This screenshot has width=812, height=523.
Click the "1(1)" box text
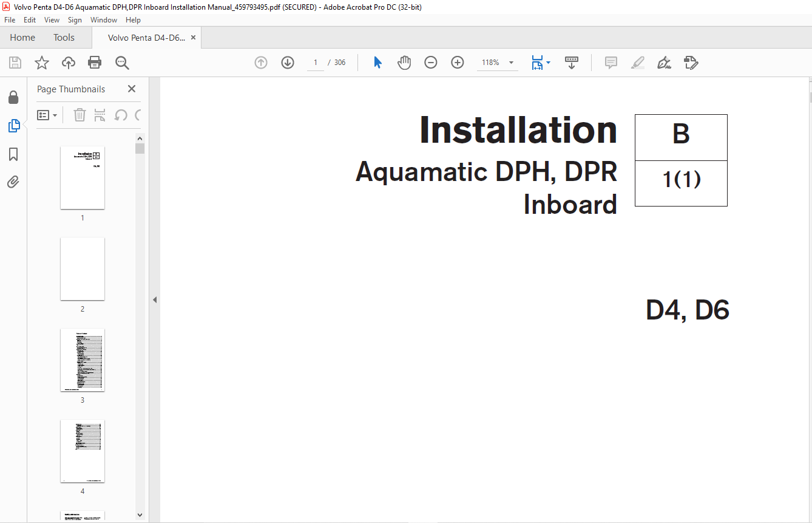pyautogui.click(x=682, y=180)
